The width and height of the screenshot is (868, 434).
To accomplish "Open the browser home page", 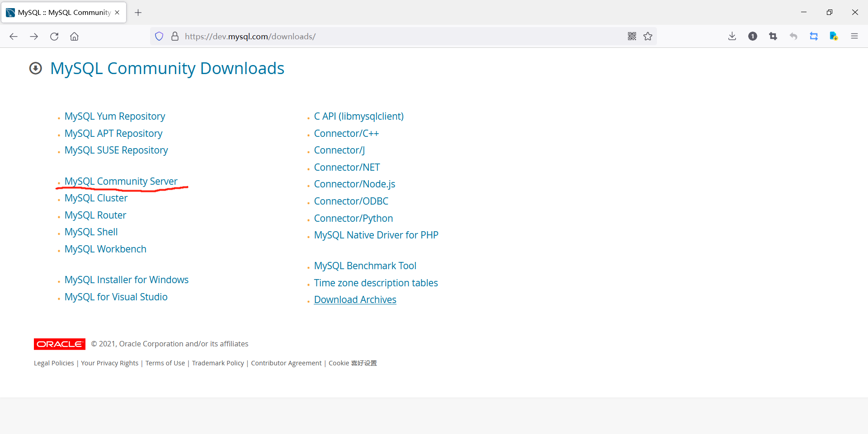I will tap(75, 37).
